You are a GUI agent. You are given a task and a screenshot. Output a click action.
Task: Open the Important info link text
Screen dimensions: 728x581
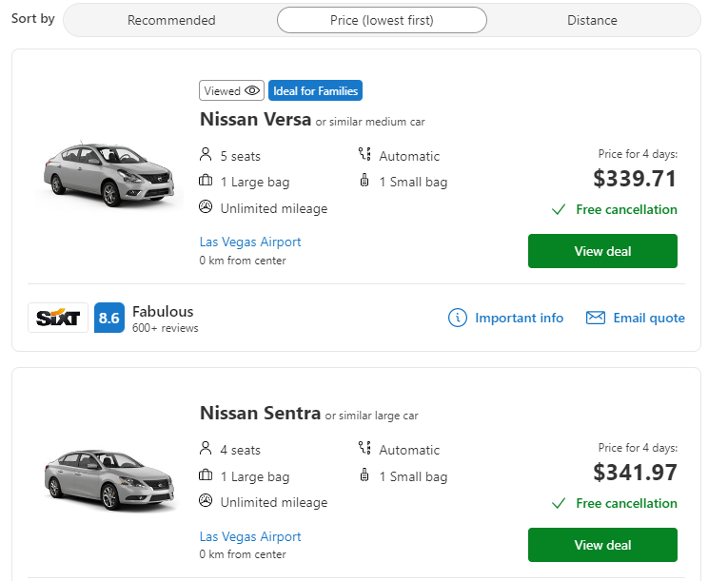point(519,318)
